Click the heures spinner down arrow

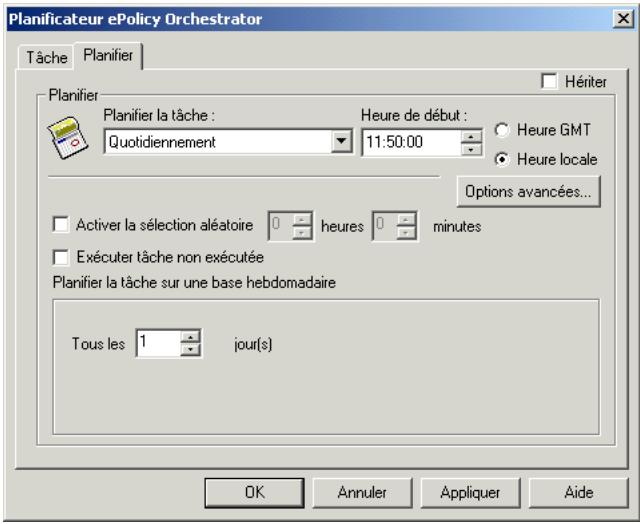[302, 233]
